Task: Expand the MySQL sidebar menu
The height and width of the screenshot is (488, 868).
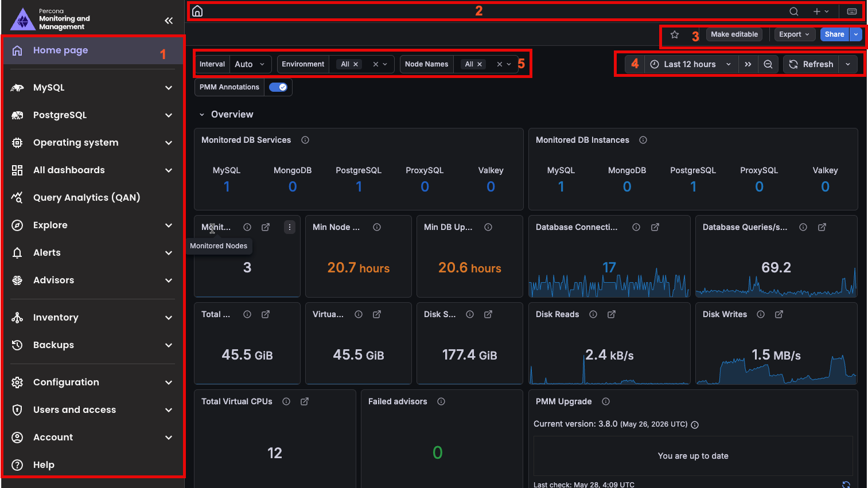Action: tap(169, 88)
